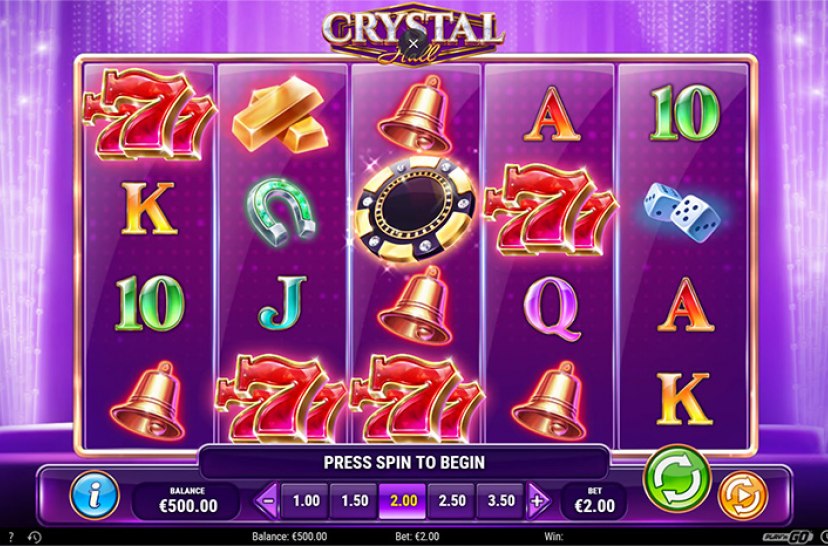The image size is (828, 546).
Task: Close the overlay X on title
Action: coord(413,44)
